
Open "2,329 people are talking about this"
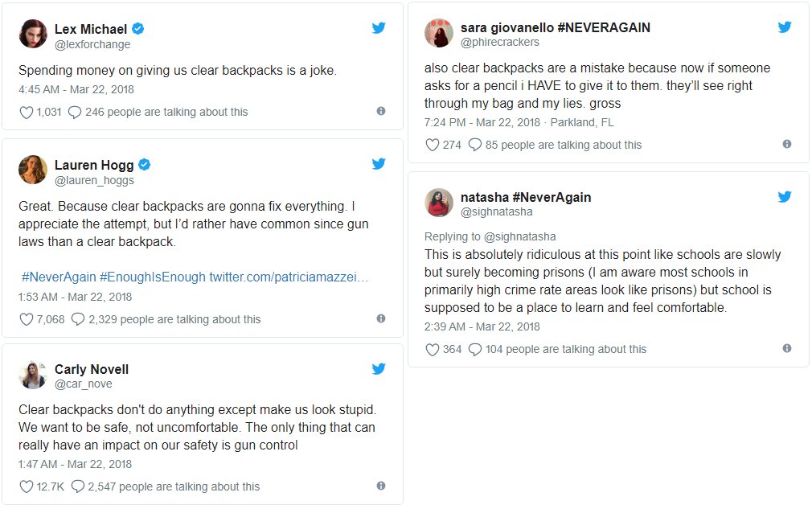(174, 319)
